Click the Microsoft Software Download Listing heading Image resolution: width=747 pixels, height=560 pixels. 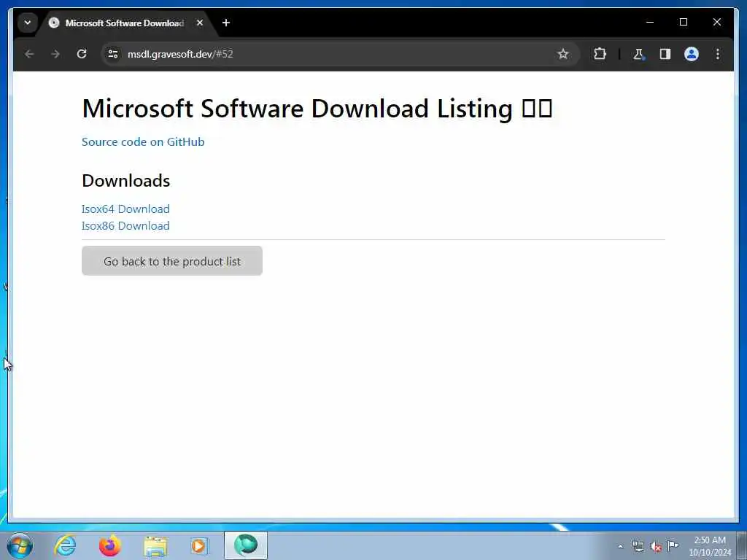[x=317, y=109]
